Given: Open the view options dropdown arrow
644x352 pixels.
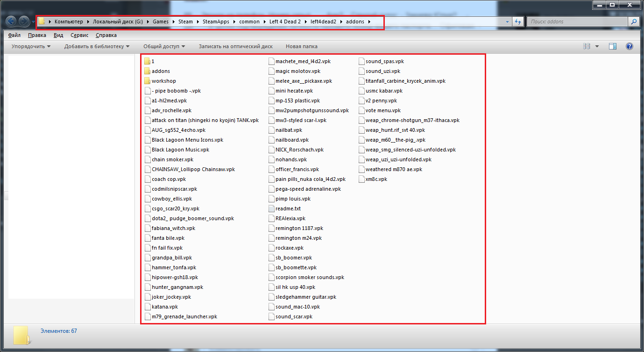Looking at the screenshot, I should click(x=597, y=46).
